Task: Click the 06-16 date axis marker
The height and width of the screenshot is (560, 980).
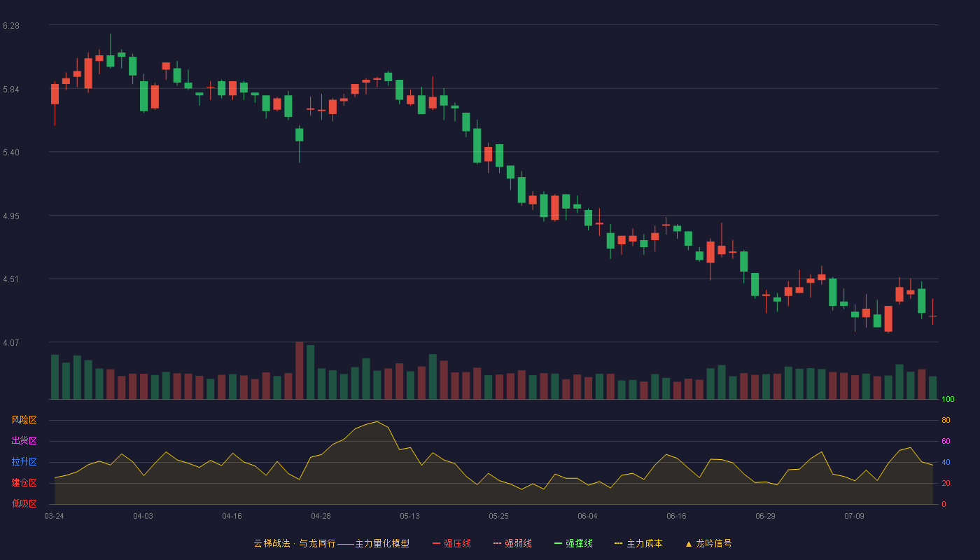Action: (x=676, y=516)
